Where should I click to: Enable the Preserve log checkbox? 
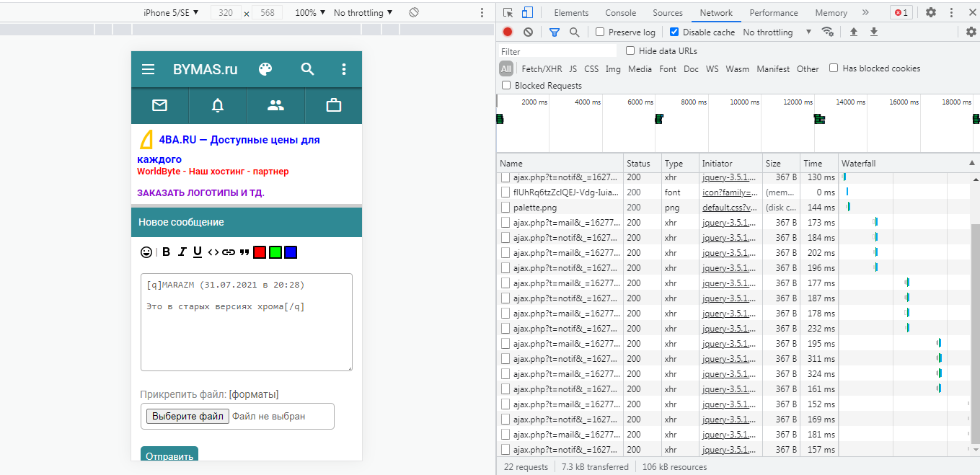[x=600, y=32]
